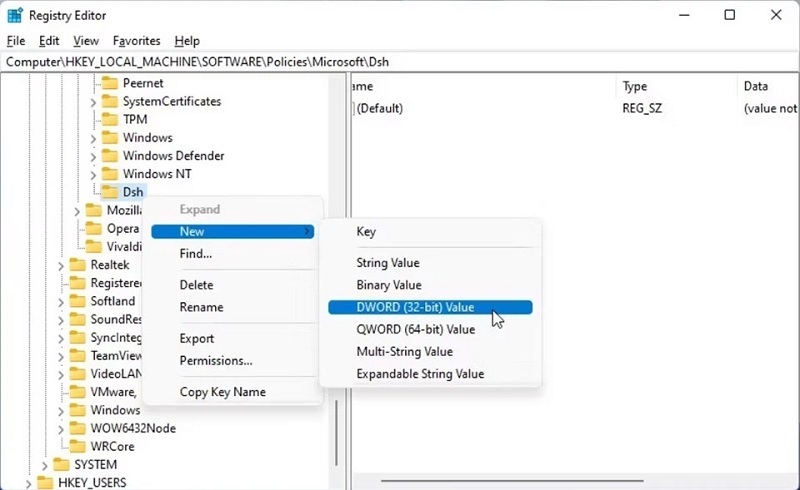Image resolution: width=800 pixels, height=490 pixels.
Task: Click the Registry Editor app icon in title bar
Action: 15,15
